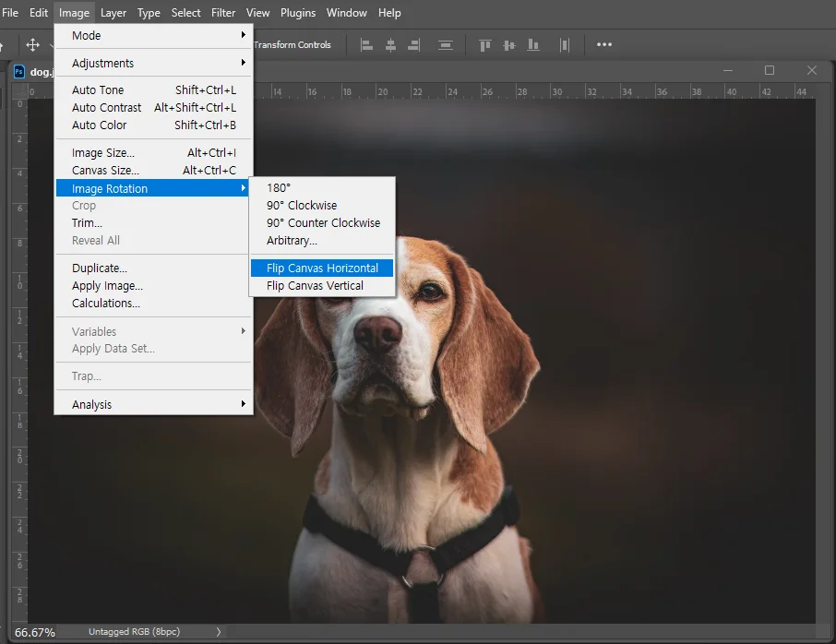Select Flip Canvas Horizontal
836x644 pixels.
322,268
